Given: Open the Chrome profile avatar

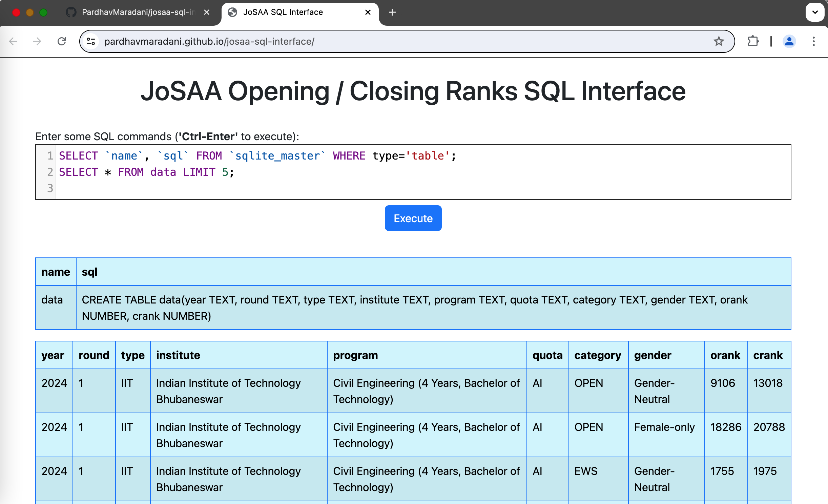Looking at the screenshot, I should [x=789, y=41].
